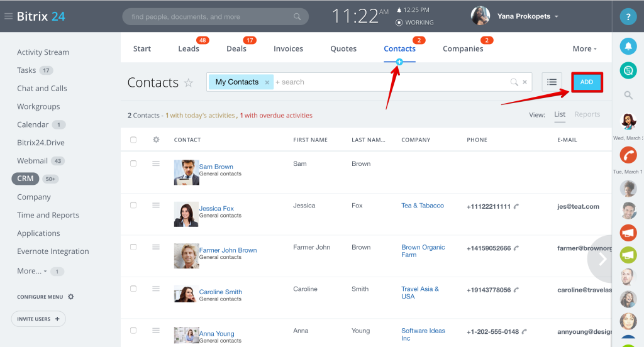Open row actions menu for Sam Brown
Screen dimensions: 644x347
tap(156, 163)
